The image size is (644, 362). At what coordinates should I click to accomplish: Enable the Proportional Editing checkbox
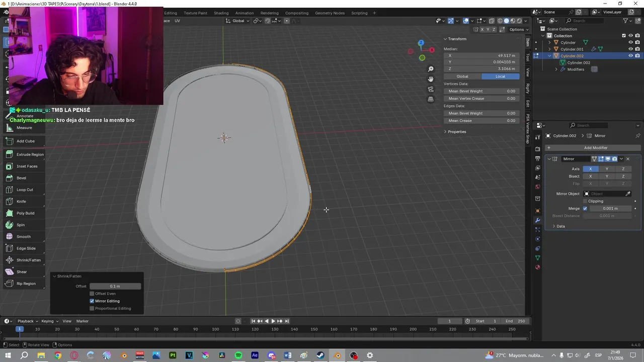click(92, 308)
